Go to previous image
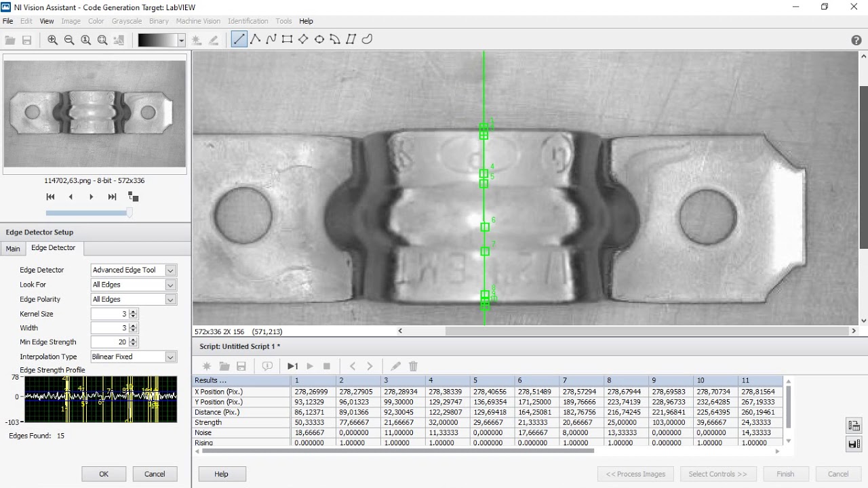 (x=71, y=197)
